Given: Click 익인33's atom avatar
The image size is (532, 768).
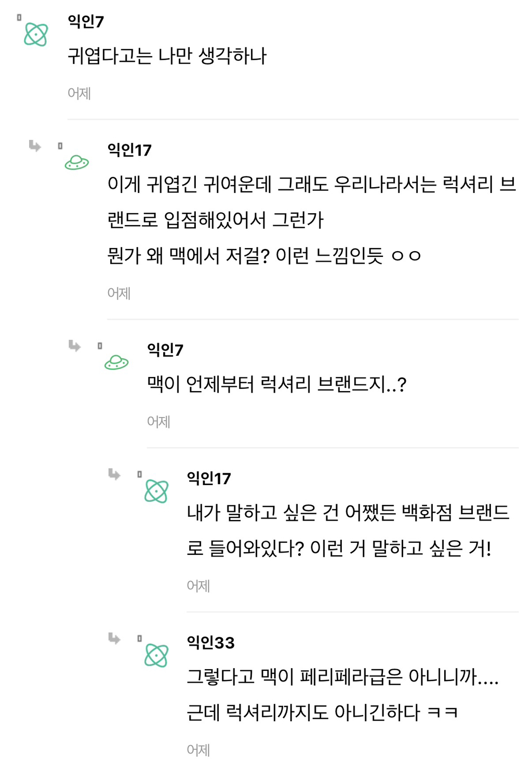Looking at the screenshot, I should [156, 655].
